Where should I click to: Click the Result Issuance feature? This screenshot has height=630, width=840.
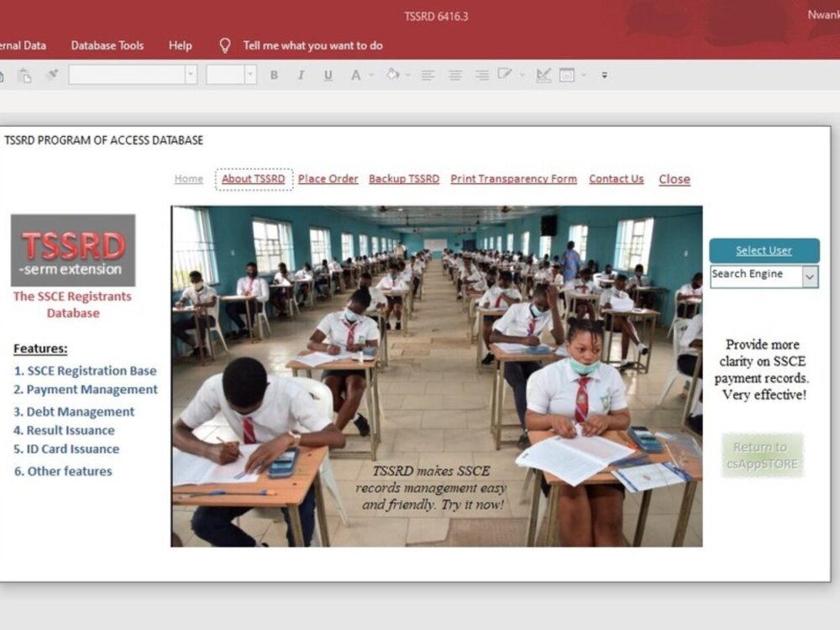[64, 430]
